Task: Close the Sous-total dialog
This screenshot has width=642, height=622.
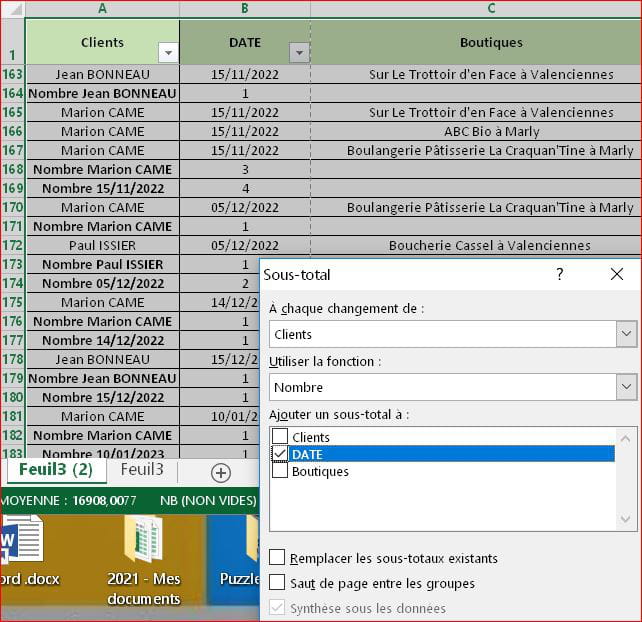Action: 617,274
